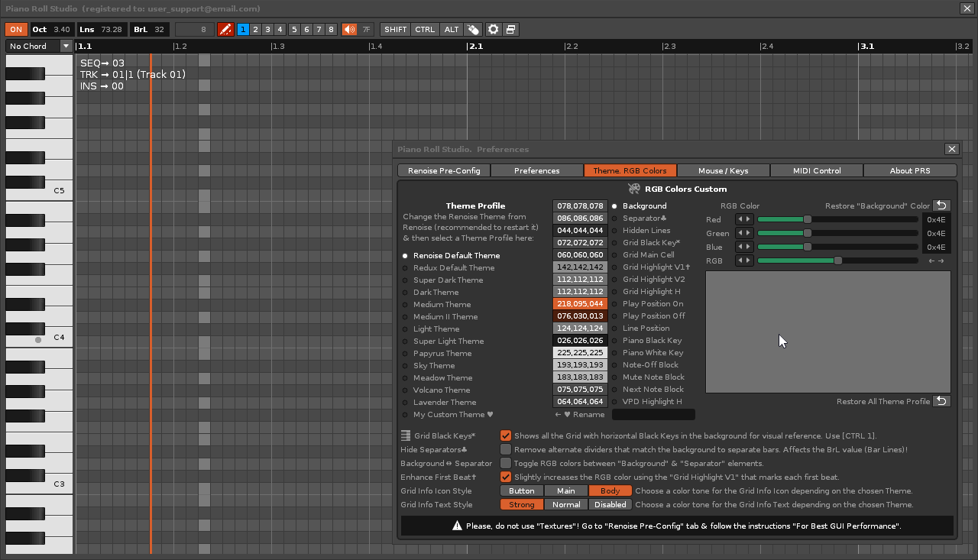Click the Green color slider
978x560 pixels.
(837, 233)
